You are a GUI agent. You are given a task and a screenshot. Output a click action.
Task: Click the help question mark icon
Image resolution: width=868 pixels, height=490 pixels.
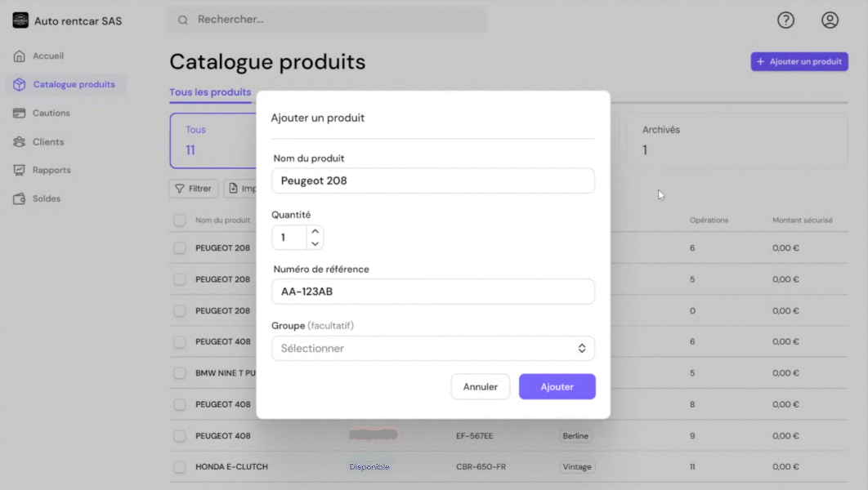785,20
